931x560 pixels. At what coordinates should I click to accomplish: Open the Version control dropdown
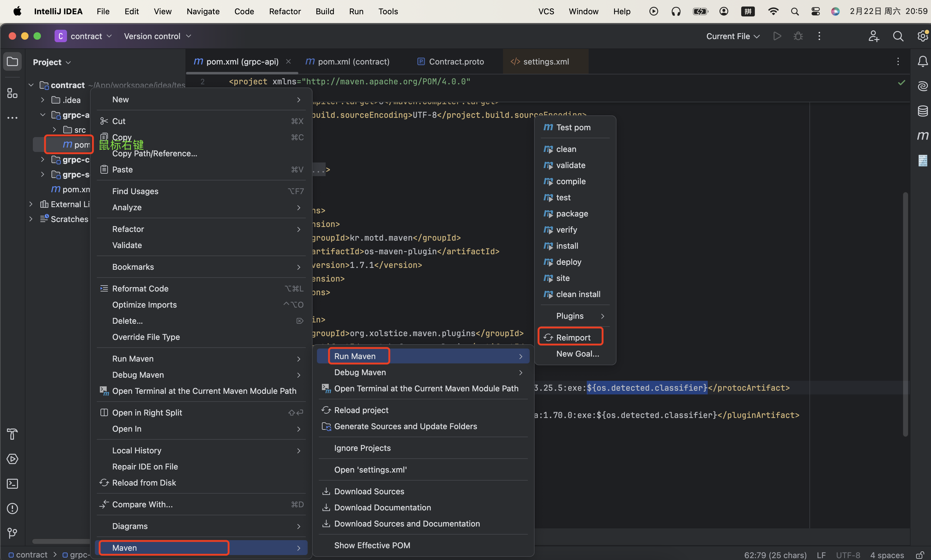pos(157,36)
